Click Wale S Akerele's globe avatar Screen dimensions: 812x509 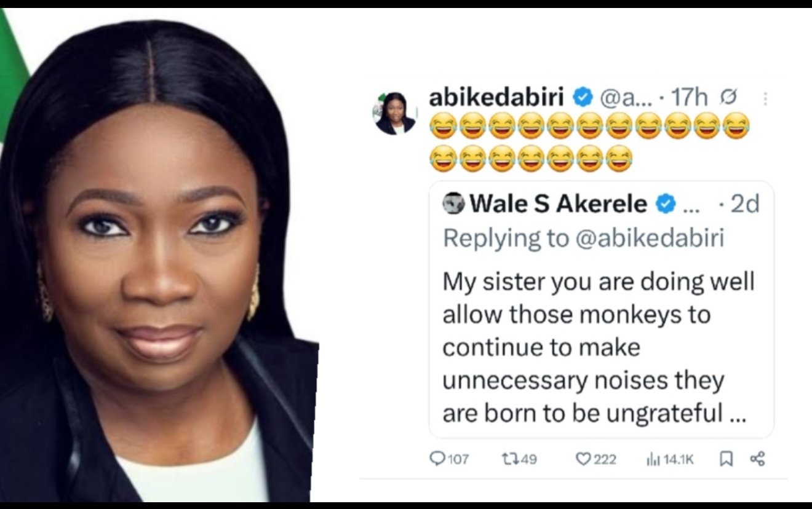453,203
